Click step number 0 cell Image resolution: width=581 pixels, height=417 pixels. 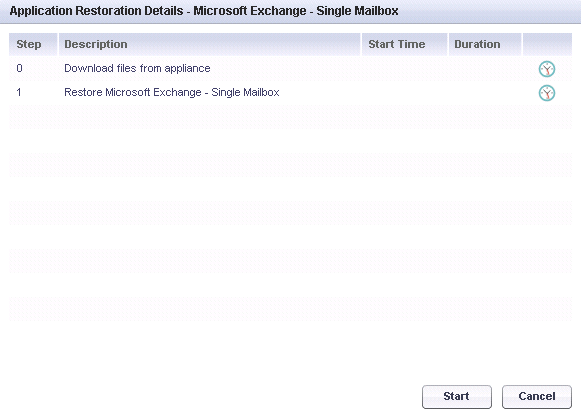point(33,69)
